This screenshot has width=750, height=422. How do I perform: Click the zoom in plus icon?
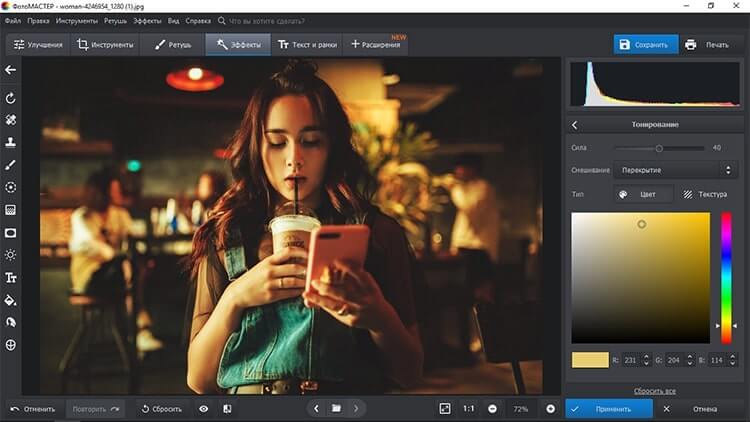550,409
